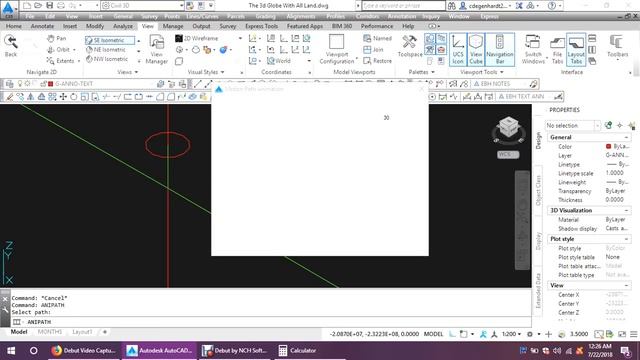
Task: Click the Move tool in modify toolbar
Action: pyautogui.click(x=63, y=97)
